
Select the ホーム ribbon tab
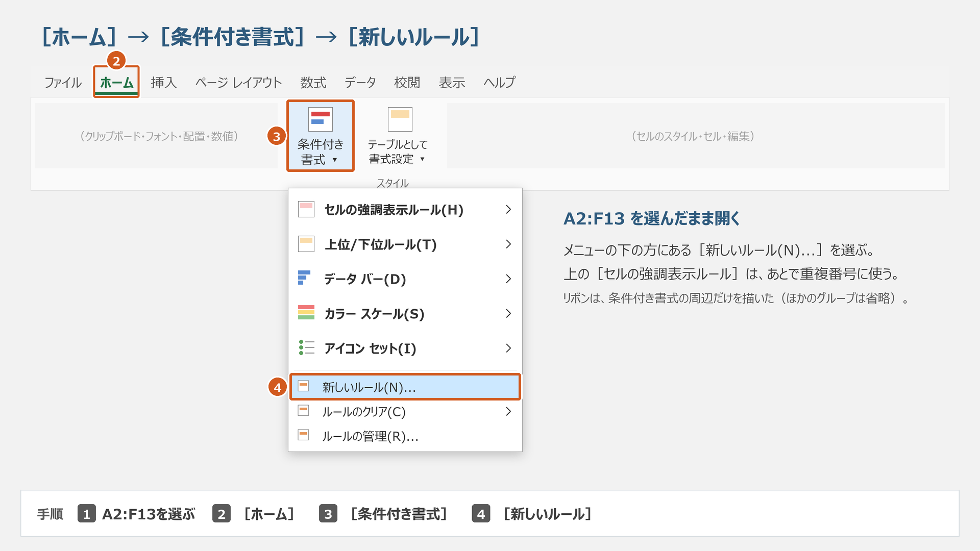click(x=116, y=83)
